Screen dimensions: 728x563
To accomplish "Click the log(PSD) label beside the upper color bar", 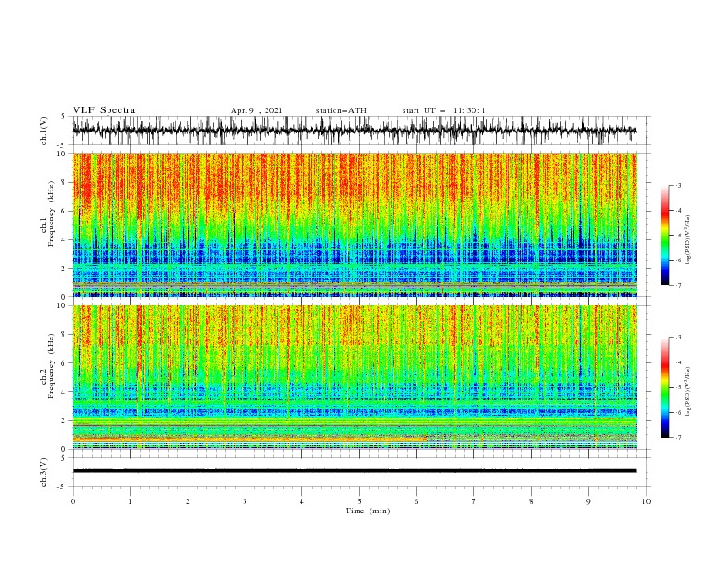I will tap(688, 240).
